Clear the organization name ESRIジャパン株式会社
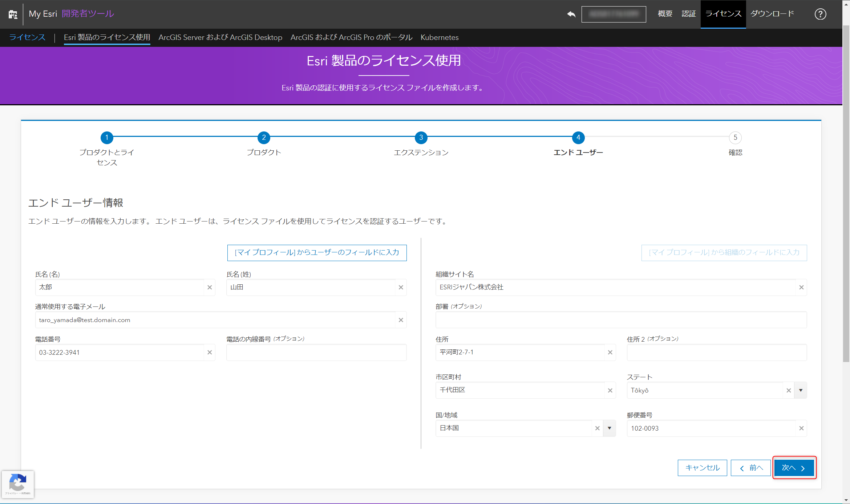Screen dimensions: 850x504 point(801,287)
